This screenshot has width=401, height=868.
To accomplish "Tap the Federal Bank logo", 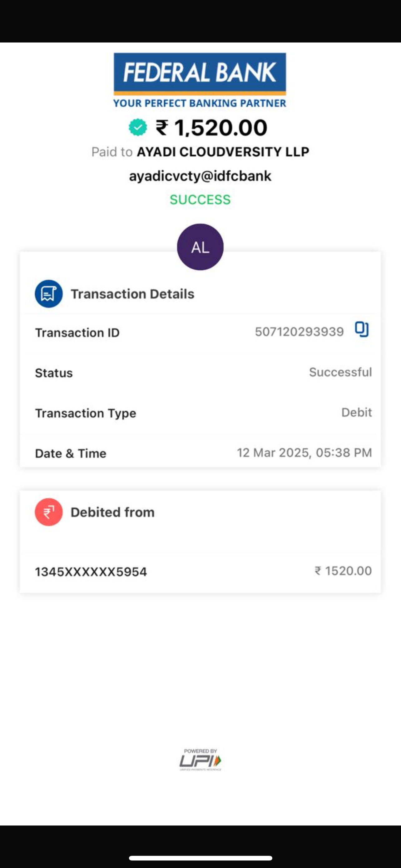I will click(200, 80).
